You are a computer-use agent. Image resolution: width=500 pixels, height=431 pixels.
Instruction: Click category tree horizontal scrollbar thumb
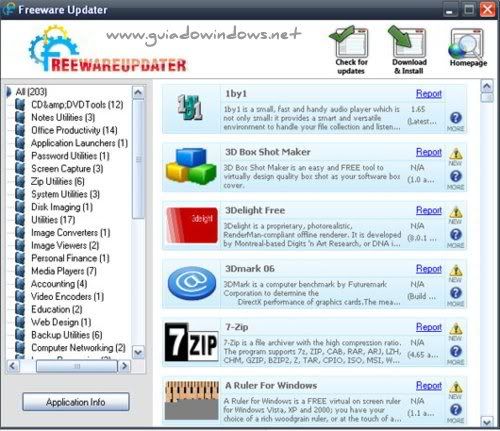(x=77, y=366)
